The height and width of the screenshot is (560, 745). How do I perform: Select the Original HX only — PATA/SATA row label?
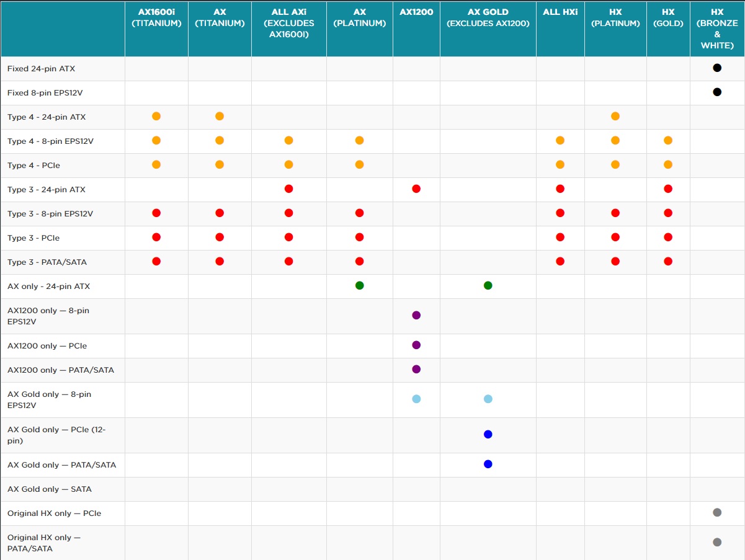[43, 543]
